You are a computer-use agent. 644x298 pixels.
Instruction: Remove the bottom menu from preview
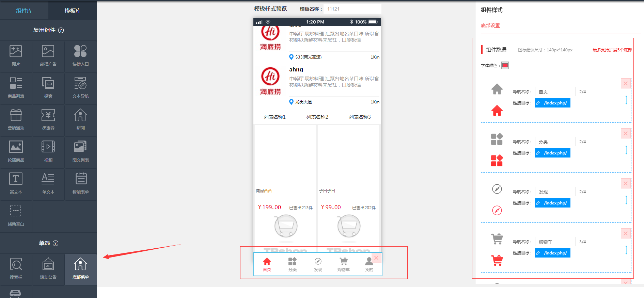point(376,258)
